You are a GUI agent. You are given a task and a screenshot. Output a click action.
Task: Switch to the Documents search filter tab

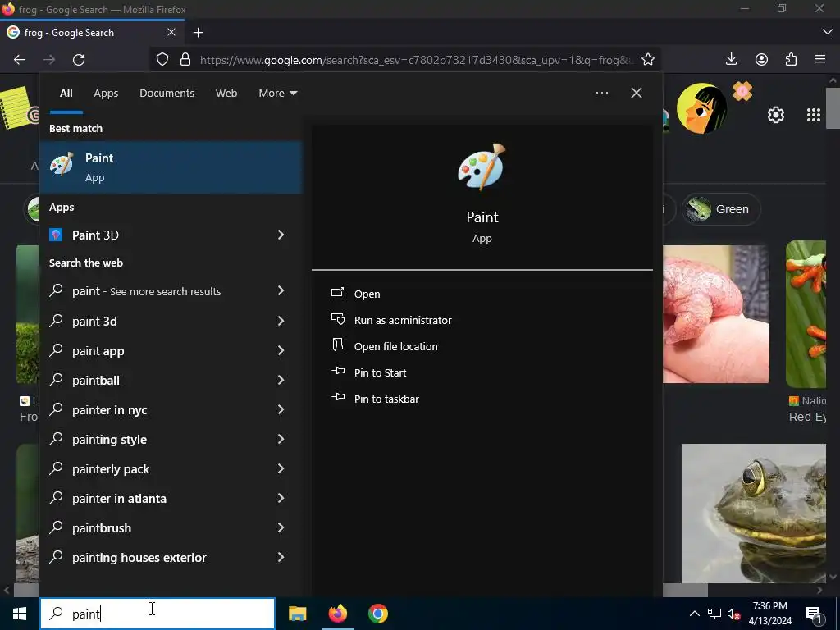coord(167,94)
